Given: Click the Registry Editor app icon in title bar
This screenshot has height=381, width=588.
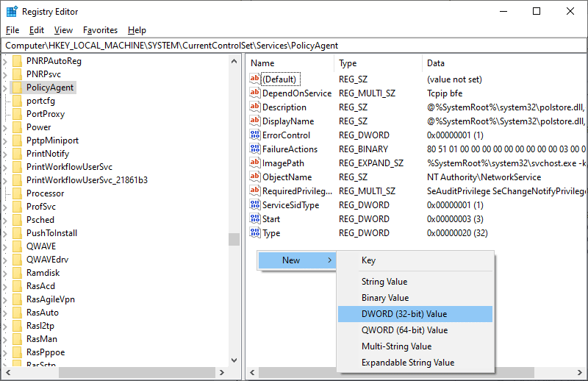Looking at the screenshot, I should click(12, 12).
